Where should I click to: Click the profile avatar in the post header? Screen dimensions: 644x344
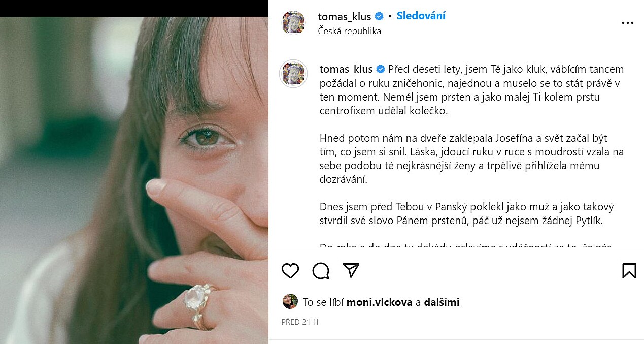pos(293,23)
